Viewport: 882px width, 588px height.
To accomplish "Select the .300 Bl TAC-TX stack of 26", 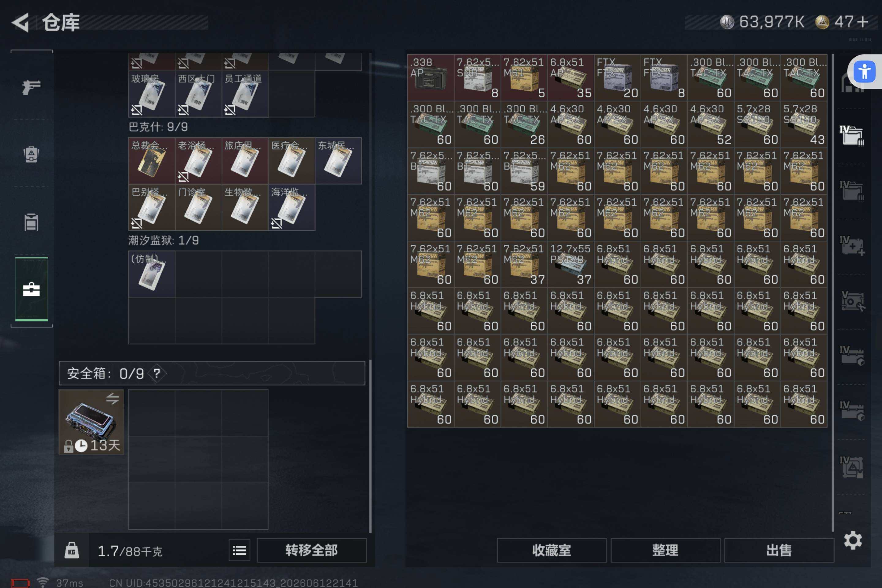I will click(x=524, y=124).
